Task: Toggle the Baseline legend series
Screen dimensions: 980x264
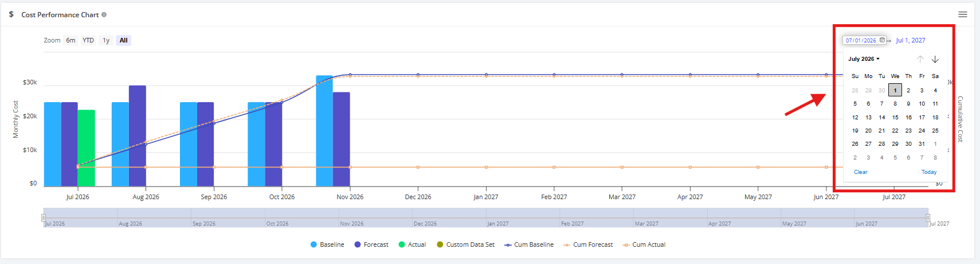Action: [x=327, y=244]
